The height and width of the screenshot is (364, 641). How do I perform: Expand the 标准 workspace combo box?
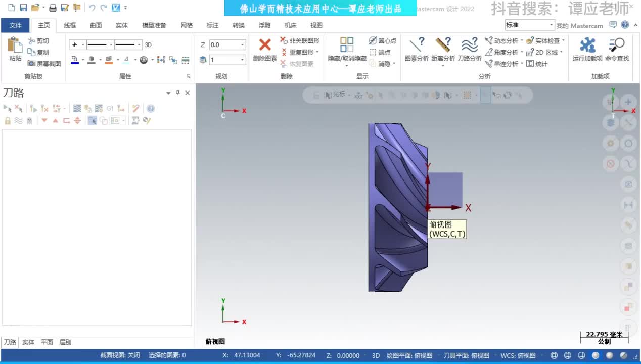(552, 25)
